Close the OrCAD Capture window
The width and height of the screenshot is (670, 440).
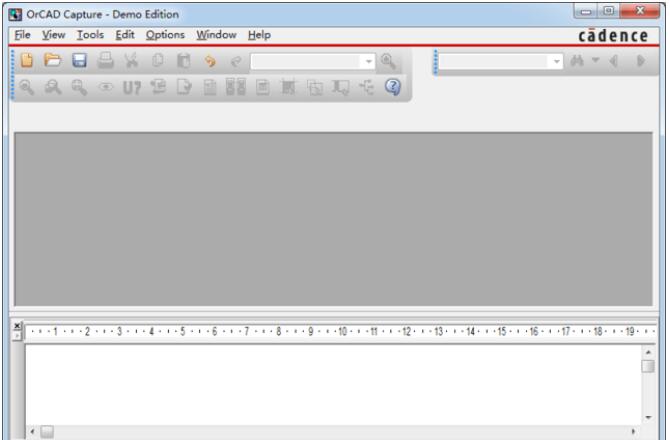pos(640,11)
